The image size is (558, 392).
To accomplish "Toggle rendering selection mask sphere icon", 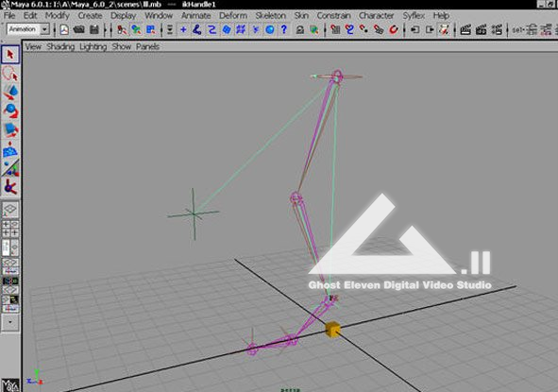I will click(x=270, y=29).
